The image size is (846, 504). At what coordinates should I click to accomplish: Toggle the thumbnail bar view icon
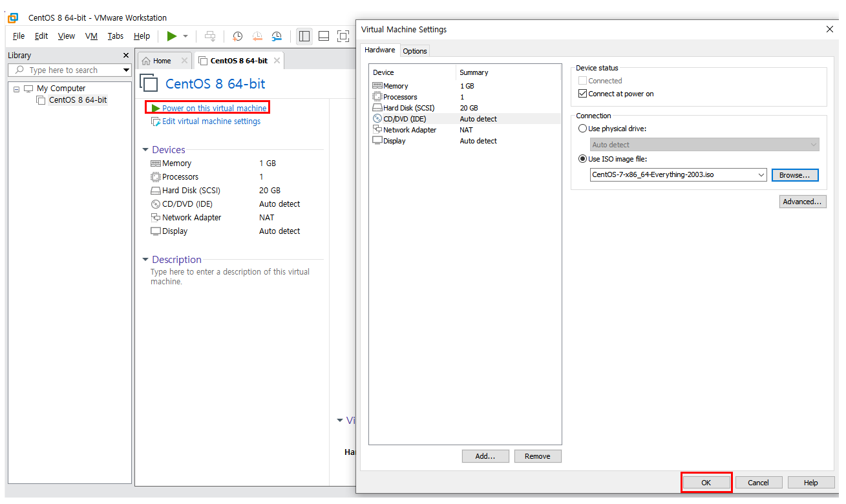pos(324,36)
